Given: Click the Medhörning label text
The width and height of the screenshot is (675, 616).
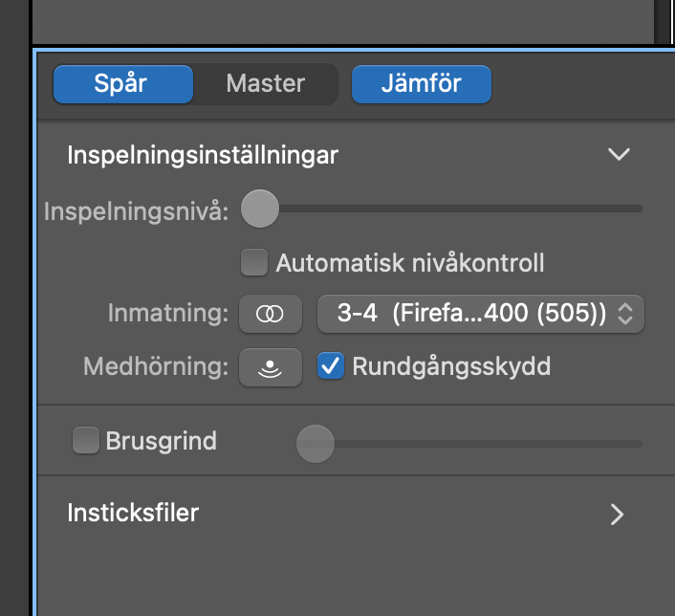Looking at the screenshot, I should point(156,366).
